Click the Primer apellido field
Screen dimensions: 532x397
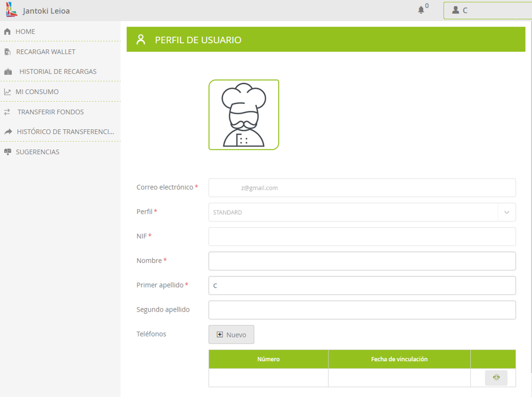pyautogui.click(x=362, y=286)
